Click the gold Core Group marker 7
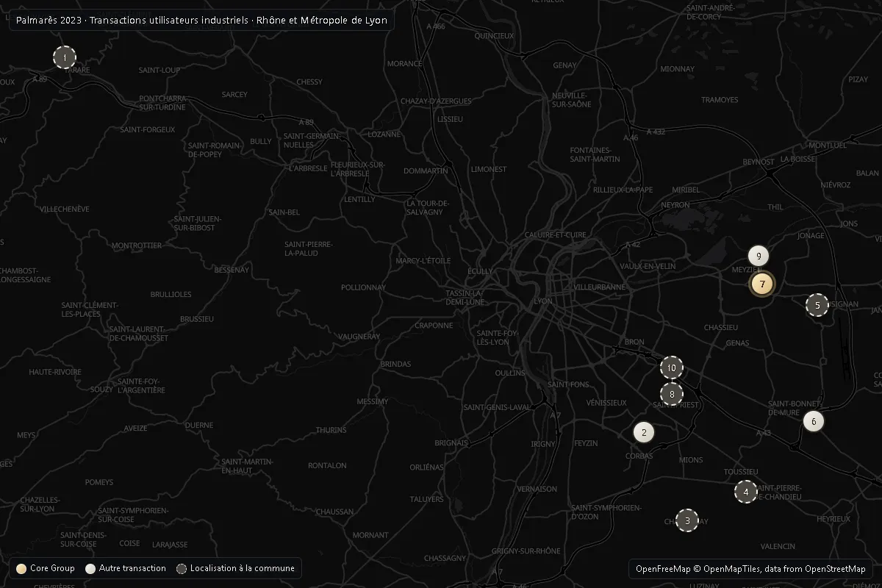This screenshot has height=588, width=882. 763,284
